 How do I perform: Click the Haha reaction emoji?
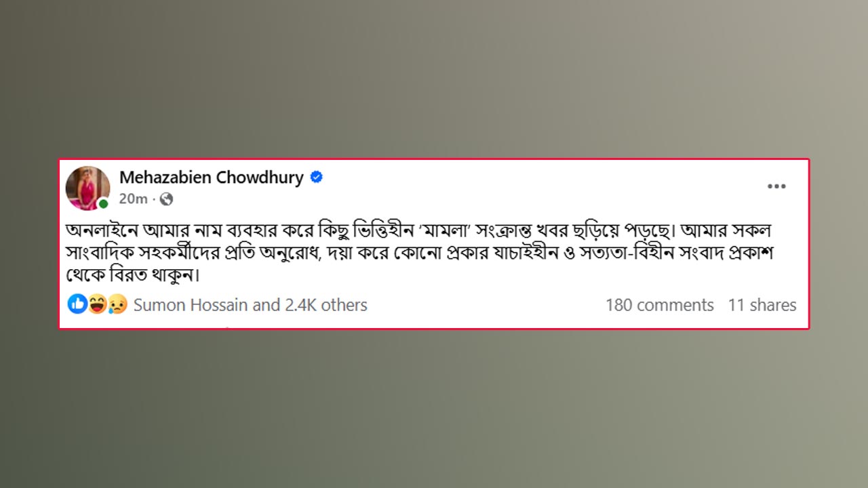pos(98,305)
